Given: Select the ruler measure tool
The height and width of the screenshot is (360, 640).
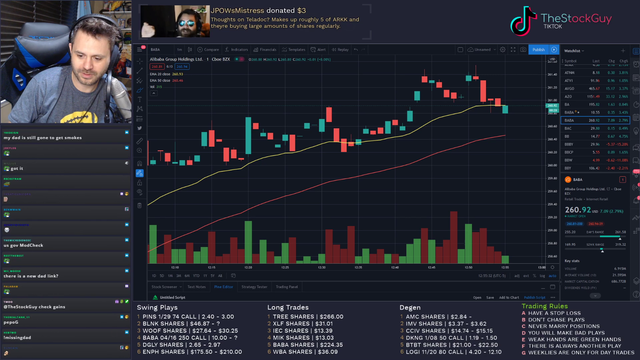Looking at the screenshot, I should click(x=140, y=141).
